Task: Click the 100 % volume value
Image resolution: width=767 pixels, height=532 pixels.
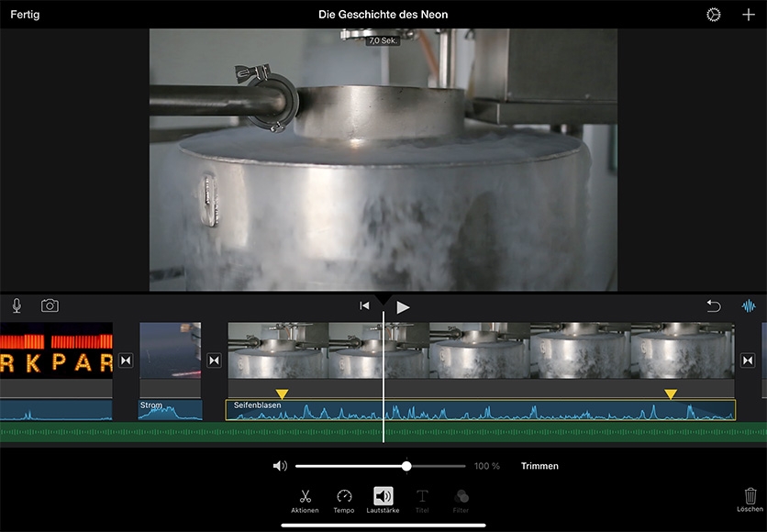Action: coord(486,466)
